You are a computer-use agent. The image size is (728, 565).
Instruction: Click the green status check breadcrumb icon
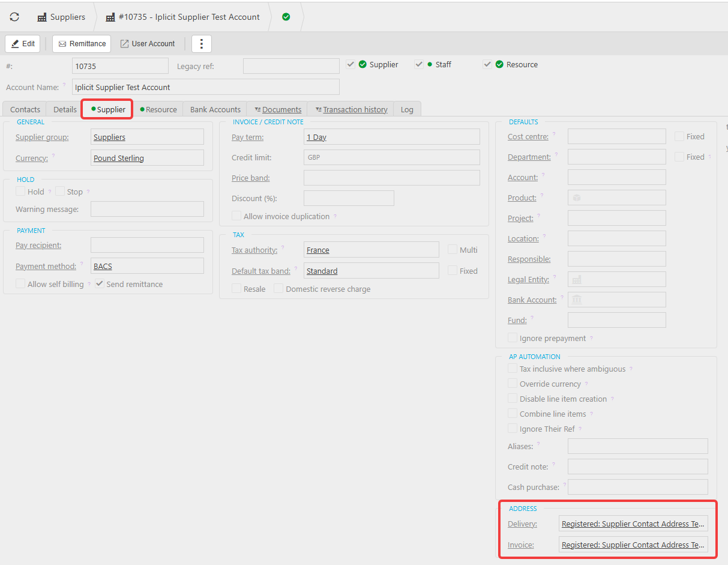286,17
